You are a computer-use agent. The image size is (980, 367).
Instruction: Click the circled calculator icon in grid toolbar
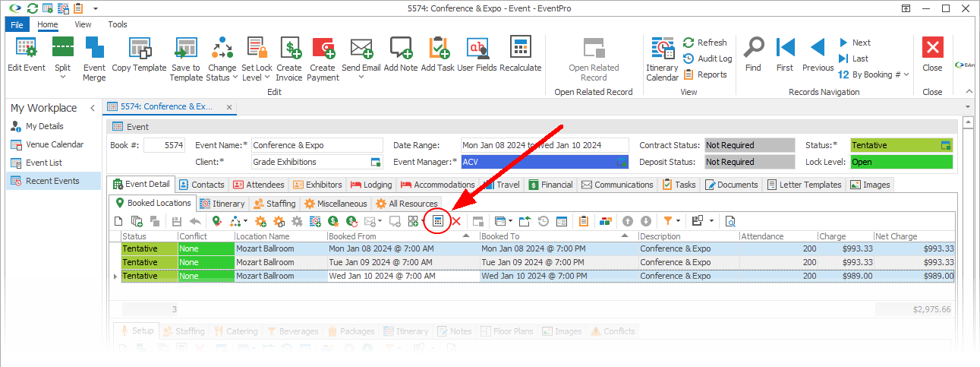pos(438,221)
